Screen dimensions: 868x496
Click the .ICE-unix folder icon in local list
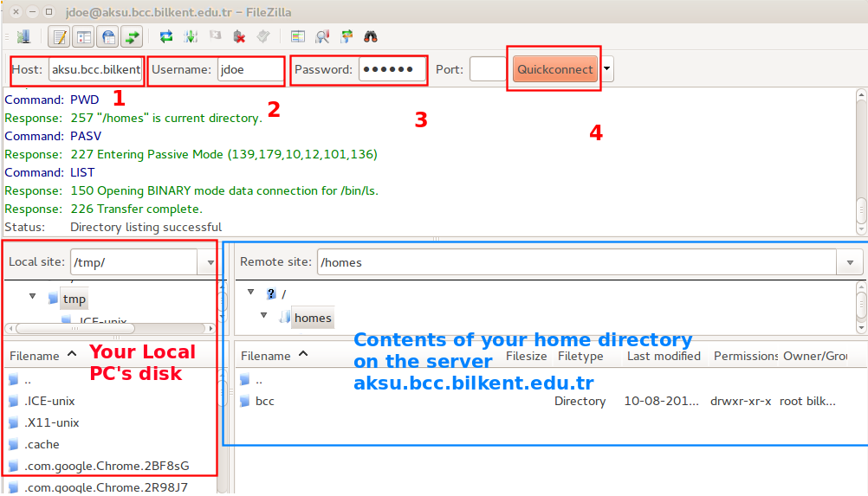13,401
